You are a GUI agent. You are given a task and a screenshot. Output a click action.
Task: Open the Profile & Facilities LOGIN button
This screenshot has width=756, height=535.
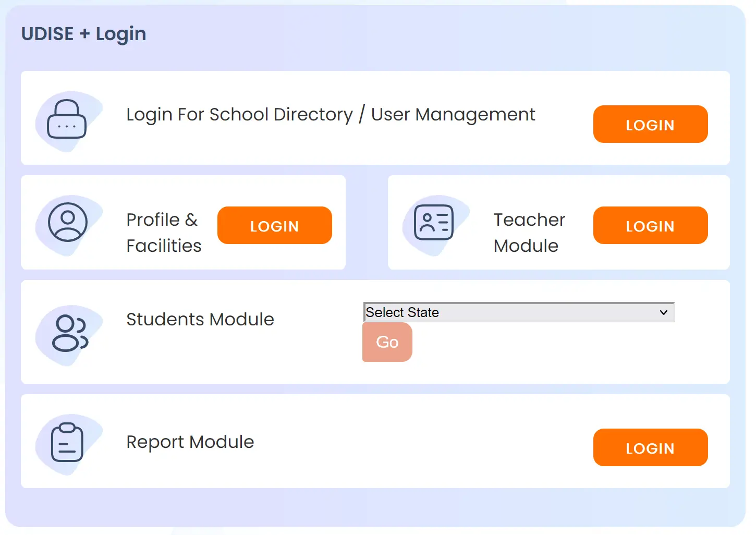coord(275,225)
